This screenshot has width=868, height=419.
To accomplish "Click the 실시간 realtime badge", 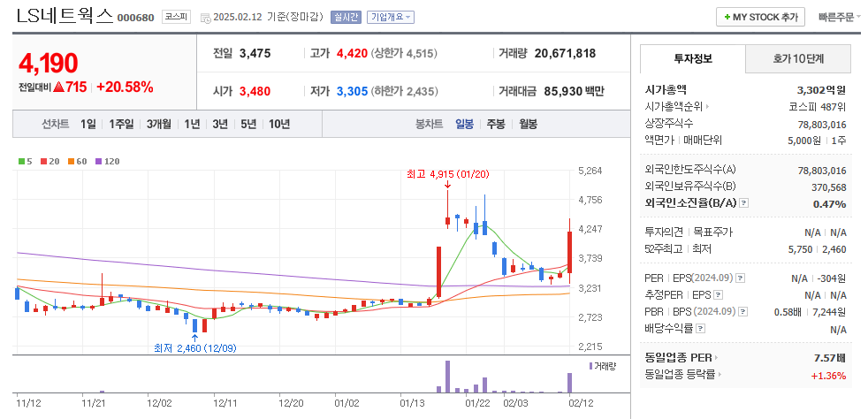I will pos(346,17).
